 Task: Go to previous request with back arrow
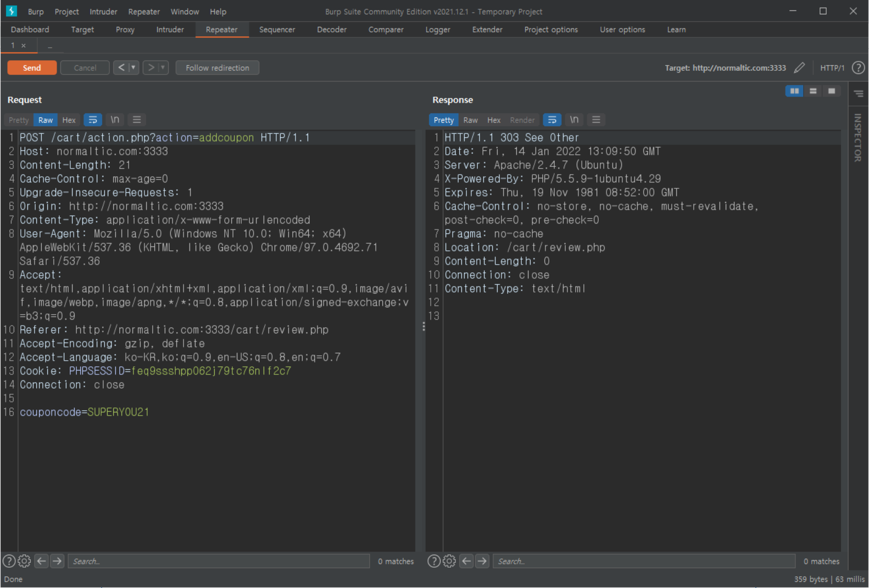tap(121, 68)
